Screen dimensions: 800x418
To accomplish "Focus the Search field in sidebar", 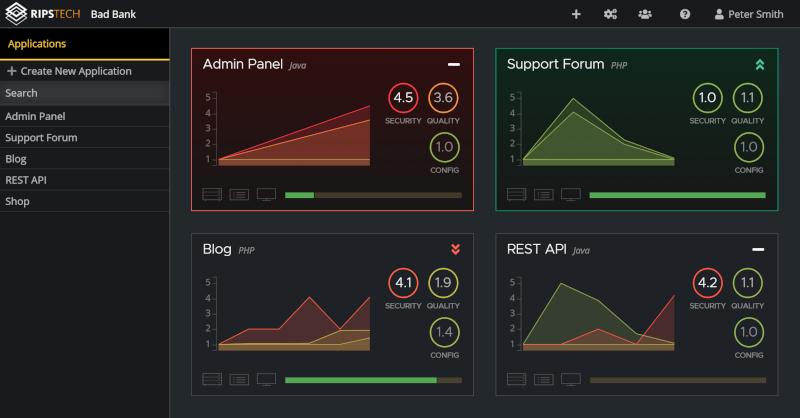I will tap(84, 93).
